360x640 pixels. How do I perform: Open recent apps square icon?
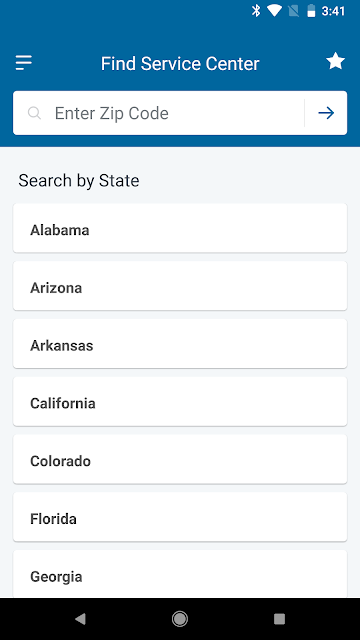279,619
